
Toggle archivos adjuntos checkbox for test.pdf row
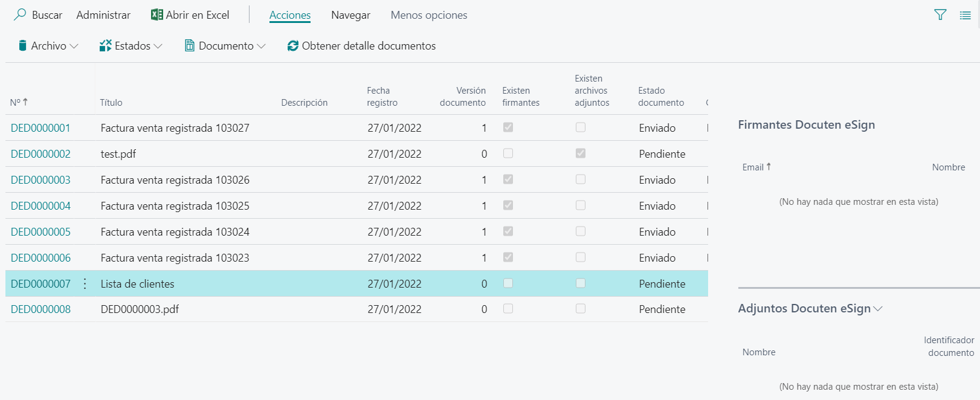point(581,153)
